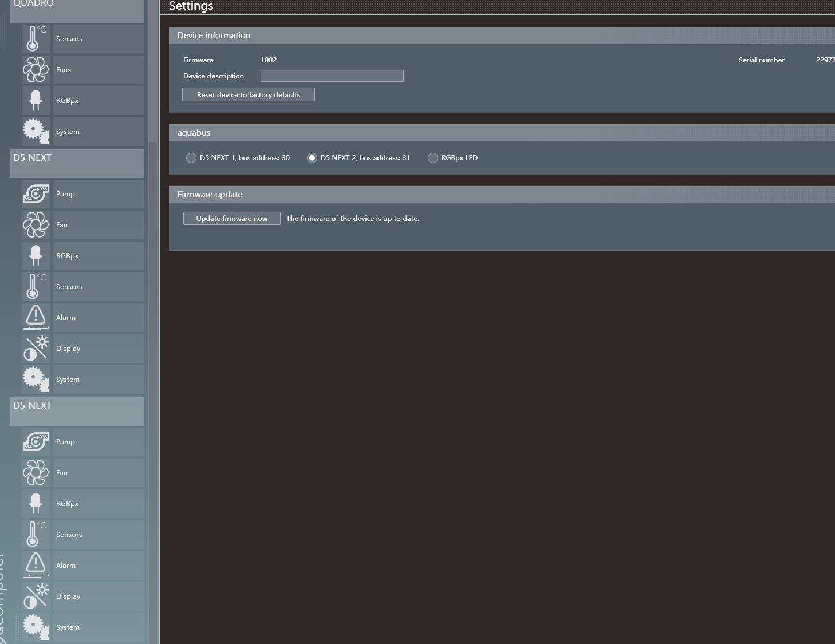
Task: Click the thermometer Sensors icon under QUADRO
Action: click(36, 39)
